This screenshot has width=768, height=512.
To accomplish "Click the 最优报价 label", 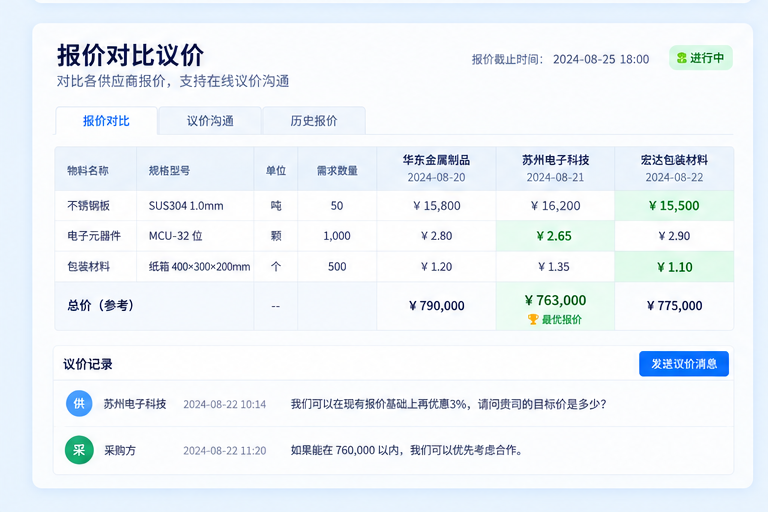I will tap(561, 320).
